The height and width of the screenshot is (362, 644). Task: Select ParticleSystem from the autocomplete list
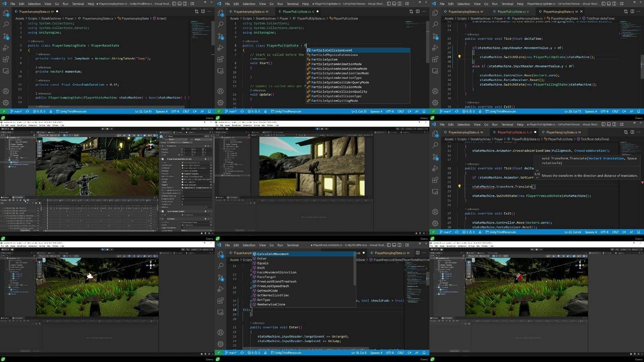click(x=324, y=60)
